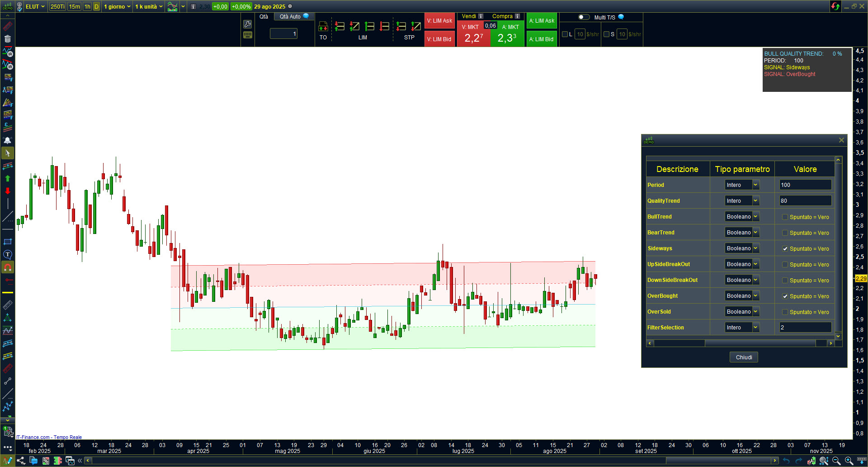Toggle the magnet snap tool
The width and height of the screenshot is (868, 467).
[8, 267]
